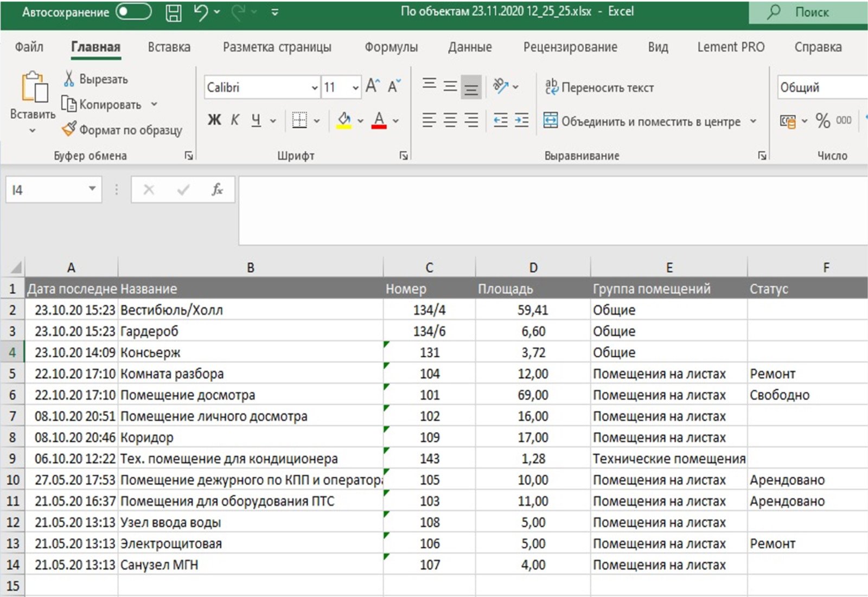The width and height of the screenshot is (868, 597).
Task: Toggle bottom vertical alignment
Action: pos(471,87)
